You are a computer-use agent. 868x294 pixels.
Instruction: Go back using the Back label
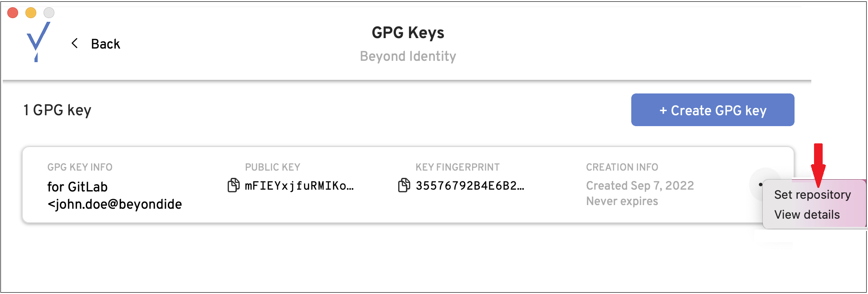pos(105,44)
